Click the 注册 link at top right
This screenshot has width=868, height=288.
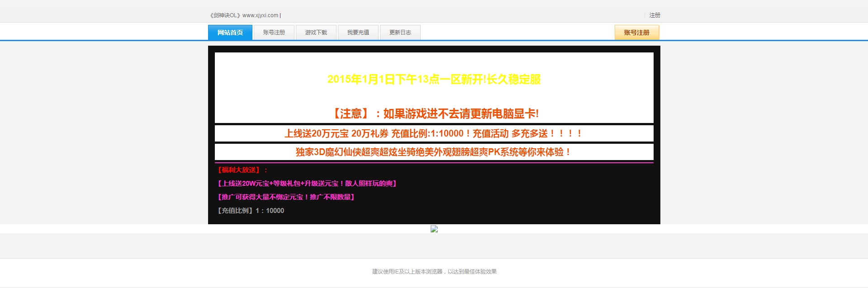click(x=655, y=15)
